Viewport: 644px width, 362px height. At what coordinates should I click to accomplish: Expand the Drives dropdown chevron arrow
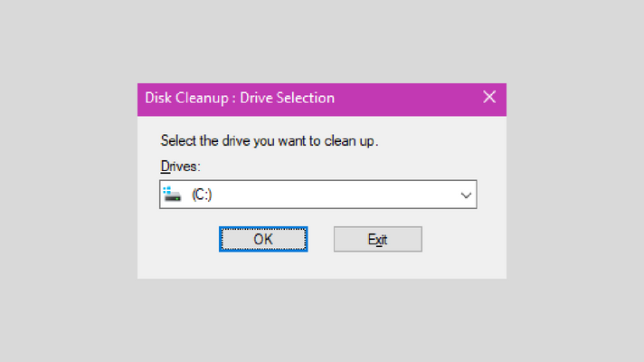coord(466,195)
